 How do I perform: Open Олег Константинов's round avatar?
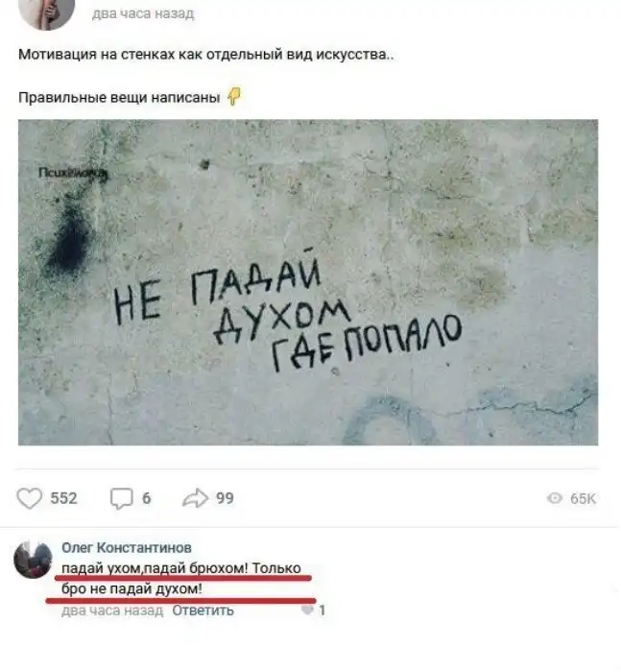(x=33, y=560)
